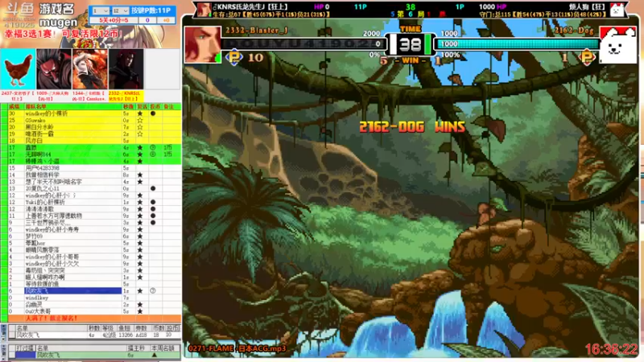
Task: Select the flame fighter character thumbnail
Action: (x=90, y=69)
